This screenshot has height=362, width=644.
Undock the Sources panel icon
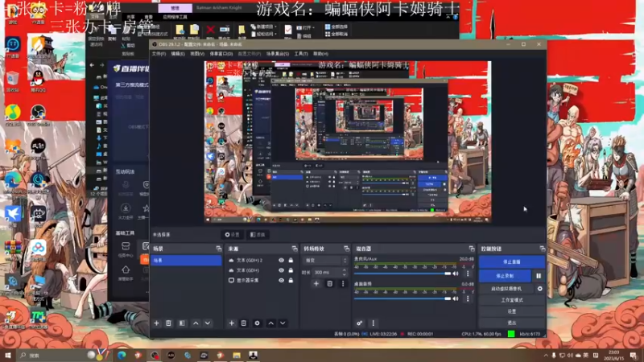tap(295, 249)
